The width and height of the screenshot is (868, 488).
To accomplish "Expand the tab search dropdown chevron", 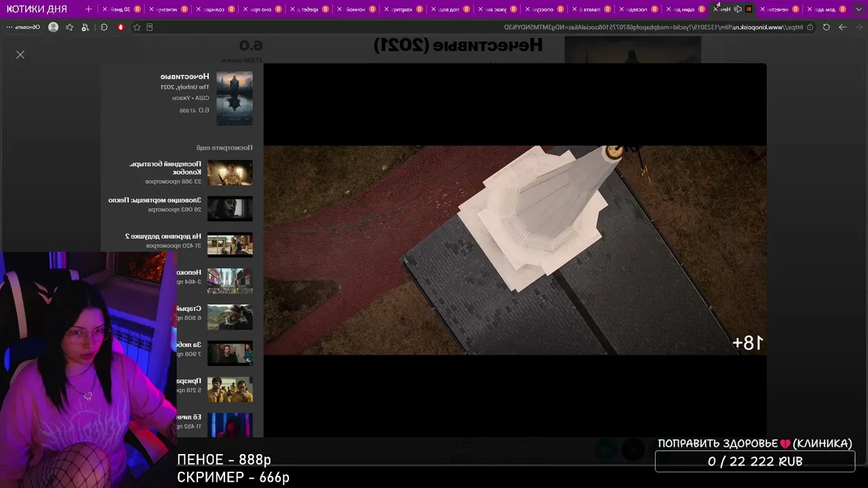I will [859, 9].
